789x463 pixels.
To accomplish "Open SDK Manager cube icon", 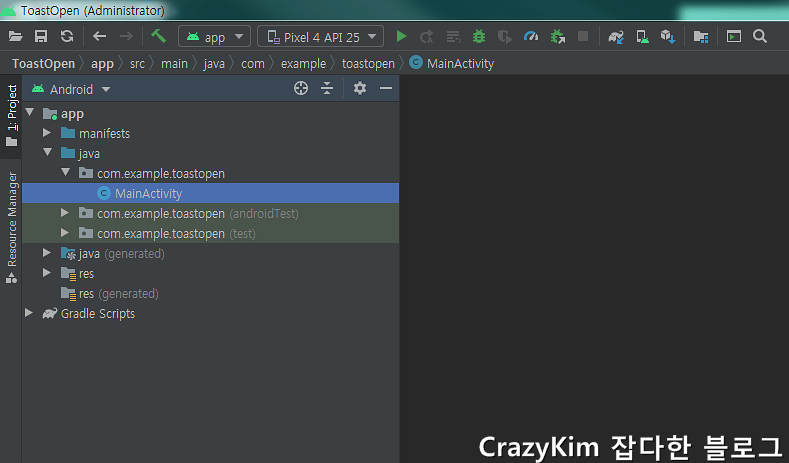I will pos(668,36).
